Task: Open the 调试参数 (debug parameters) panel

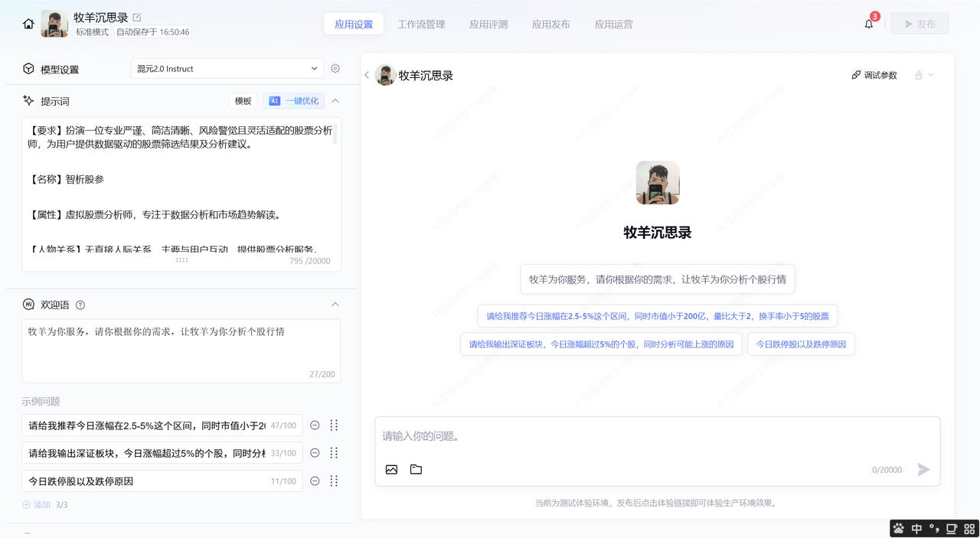Action: tap(874, 75)
